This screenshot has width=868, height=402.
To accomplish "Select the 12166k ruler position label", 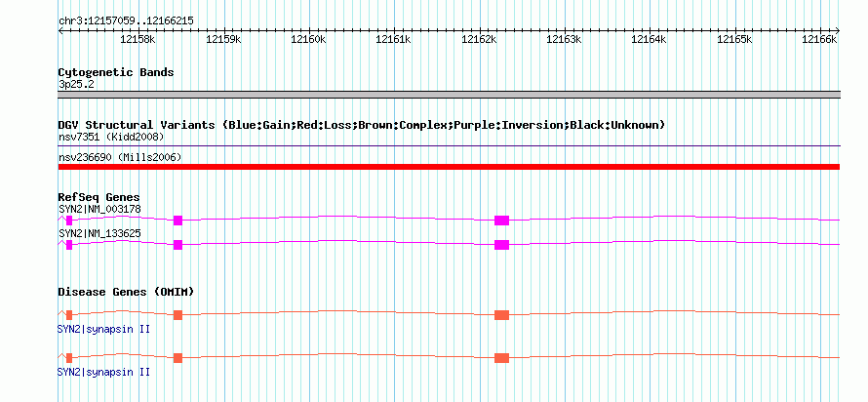I will (x=819, y=39).
